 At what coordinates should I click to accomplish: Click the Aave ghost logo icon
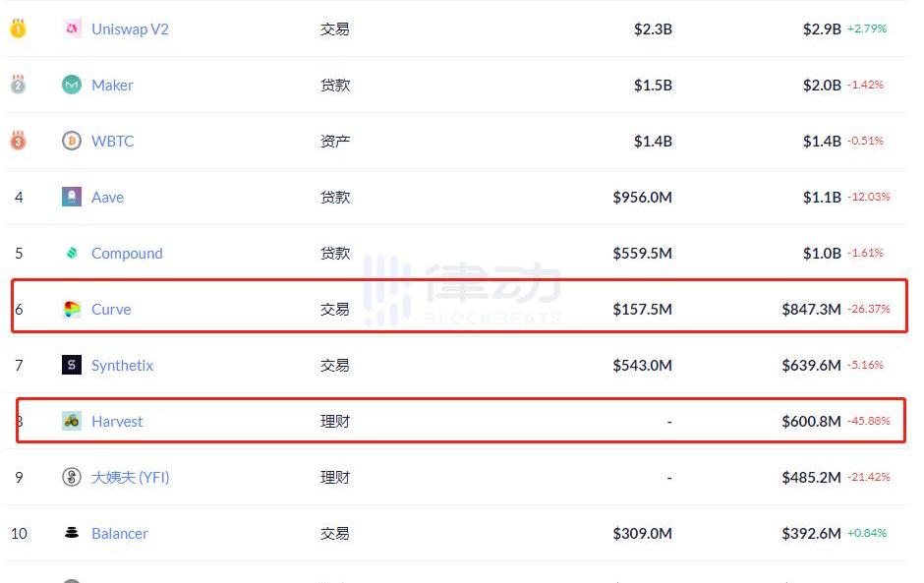(x=72, y=198)
